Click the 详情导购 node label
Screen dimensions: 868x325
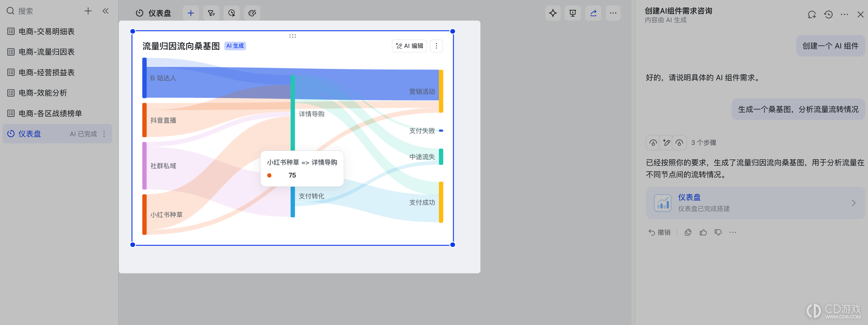(x=312, y=114)
